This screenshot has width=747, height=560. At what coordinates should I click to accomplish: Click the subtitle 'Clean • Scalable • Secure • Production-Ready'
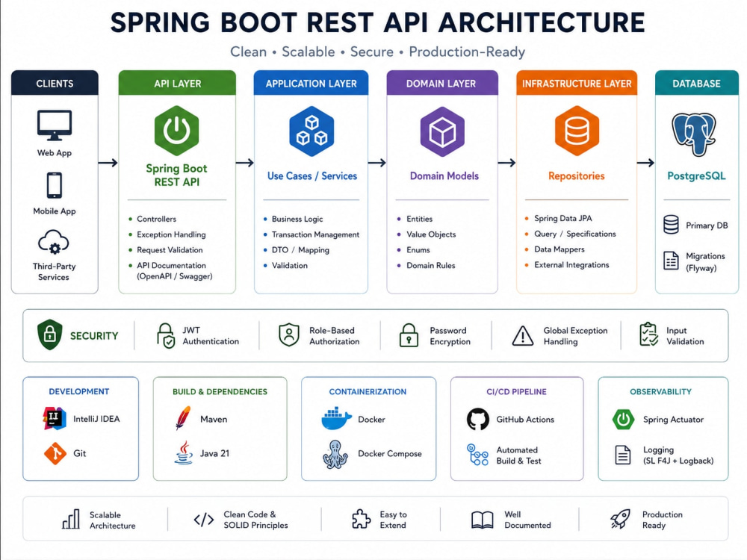[377, 52]
